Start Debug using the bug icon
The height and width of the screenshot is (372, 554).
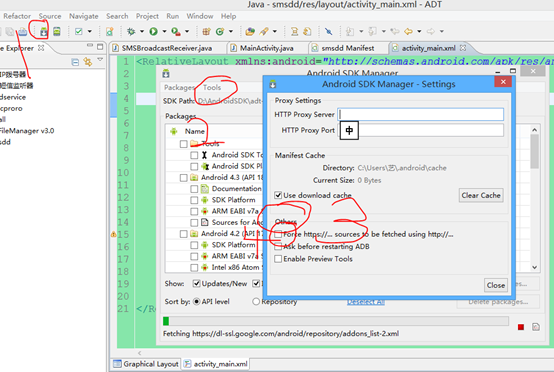(x=131, y=31)
